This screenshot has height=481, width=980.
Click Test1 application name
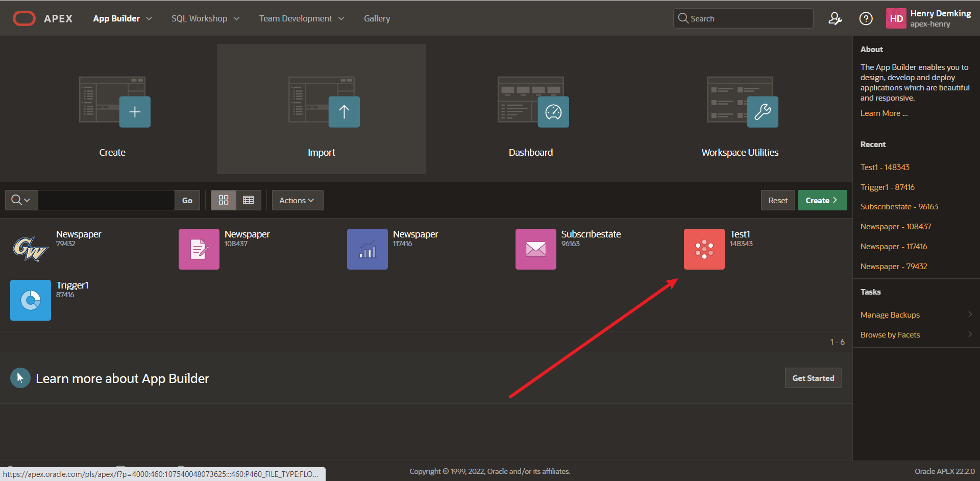tap(740, 234)
